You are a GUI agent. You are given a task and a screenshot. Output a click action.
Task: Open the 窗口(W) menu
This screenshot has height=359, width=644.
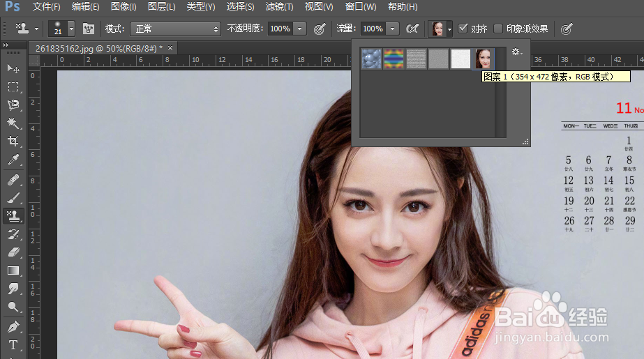coord(361,7)
